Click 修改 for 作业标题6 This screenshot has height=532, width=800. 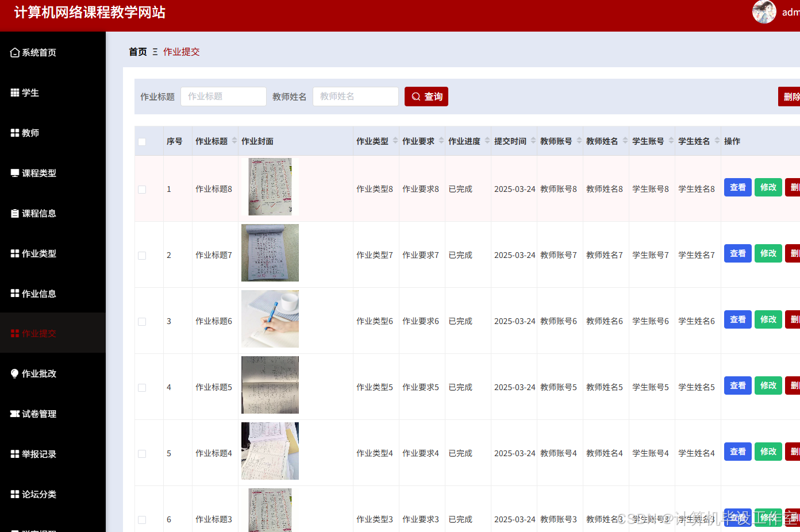[x=768, y=319]
